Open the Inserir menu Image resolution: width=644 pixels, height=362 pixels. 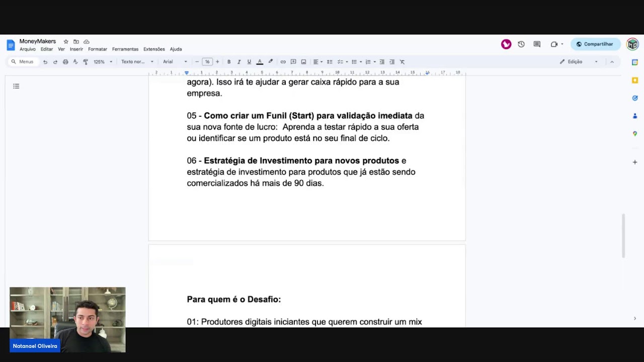coord(76,49)
